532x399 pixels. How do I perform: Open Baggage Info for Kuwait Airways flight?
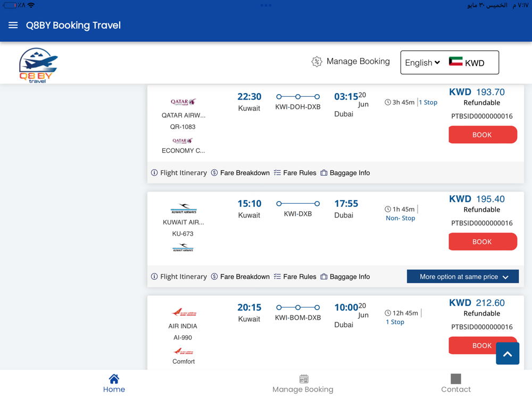coord(345,277)
